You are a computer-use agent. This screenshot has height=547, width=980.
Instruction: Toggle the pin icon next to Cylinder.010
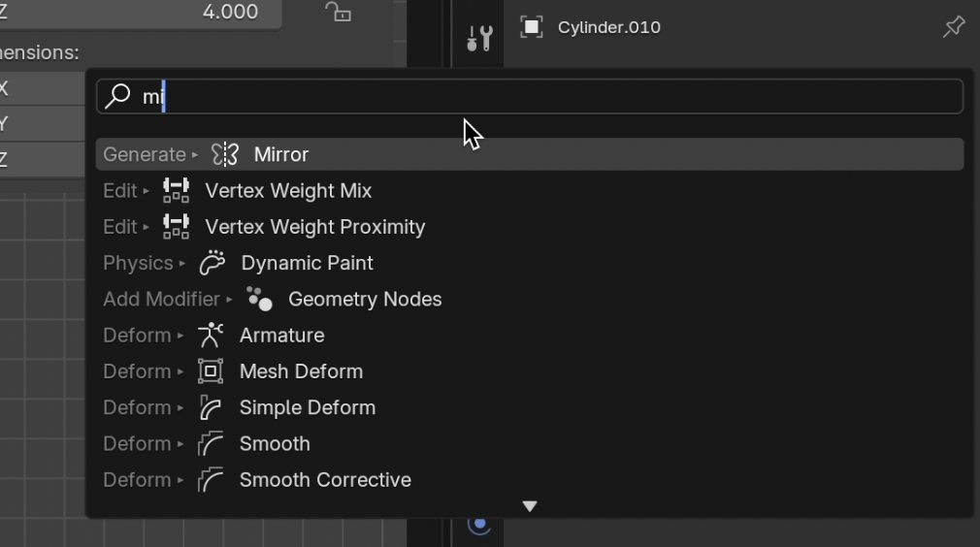tap(954, 27)
